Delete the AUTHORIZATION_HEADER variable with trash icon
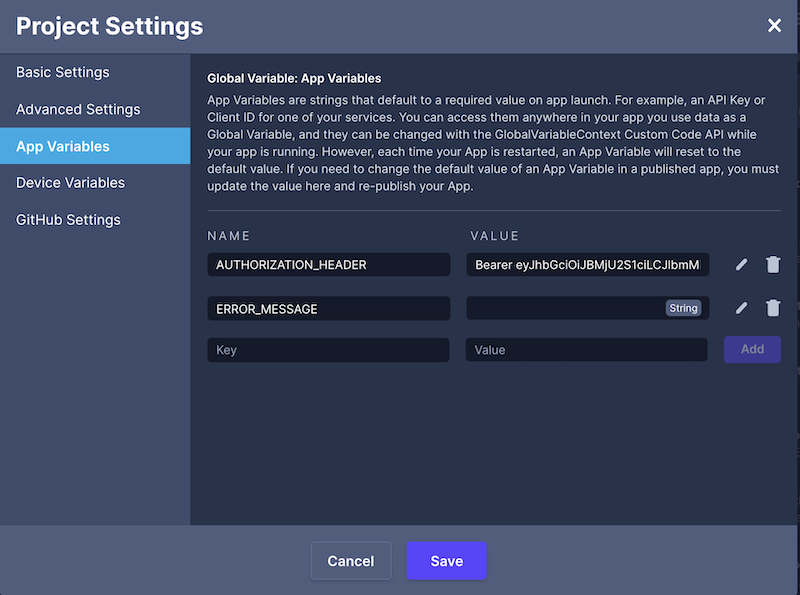This screenshot has height=595, width=800. click(773, 264)
